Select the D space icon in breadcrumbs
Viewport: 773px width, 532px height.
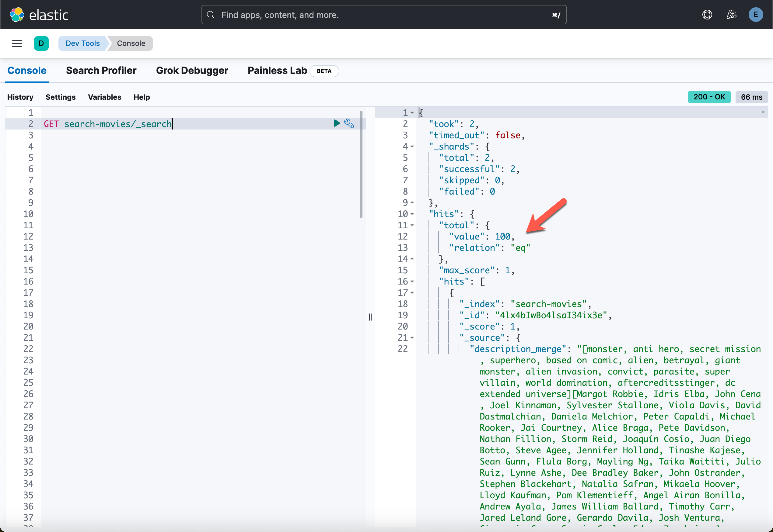[41, 43]
